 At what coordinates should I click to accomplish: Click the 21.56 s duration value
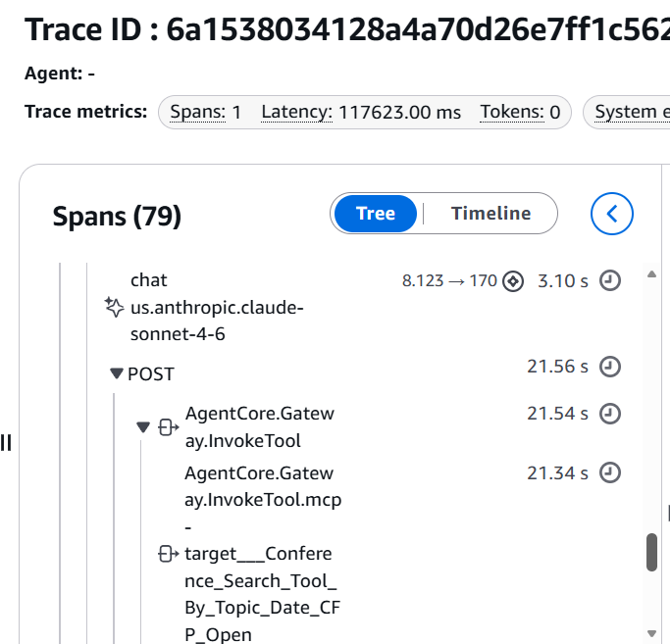557,367
